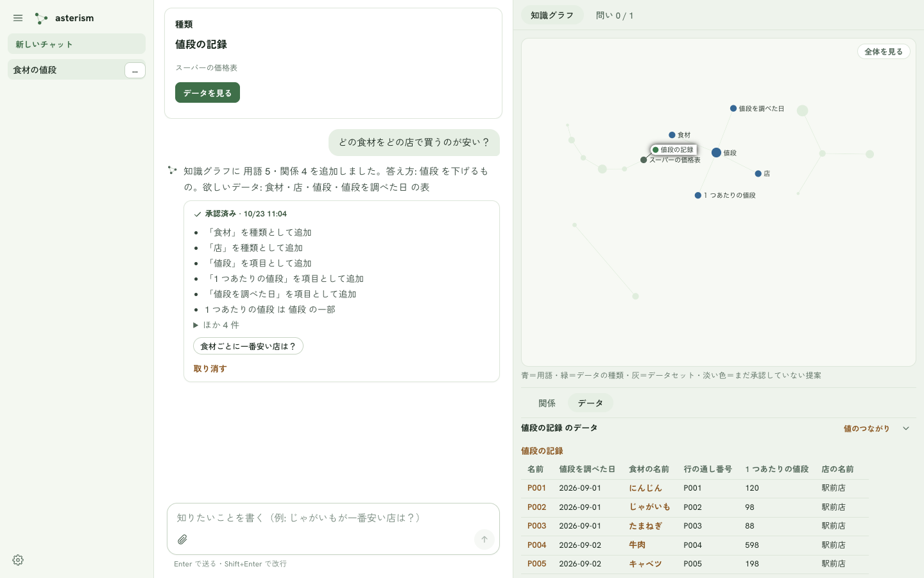Open the 牛肉 ingredient link
Image resolution: width=924 pixels, height=578 pixels.
point(637,545)
